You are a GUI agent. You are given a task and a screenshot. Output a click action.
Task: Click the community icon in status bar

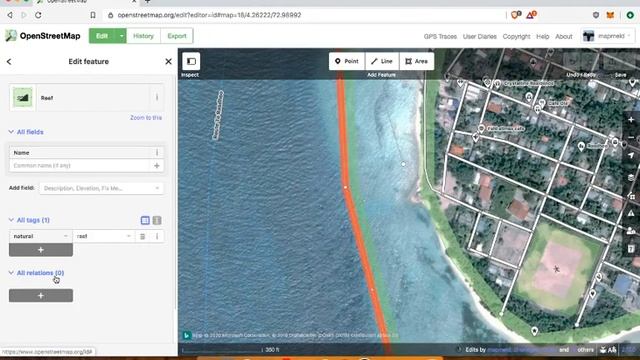click(x=603, y=350)
